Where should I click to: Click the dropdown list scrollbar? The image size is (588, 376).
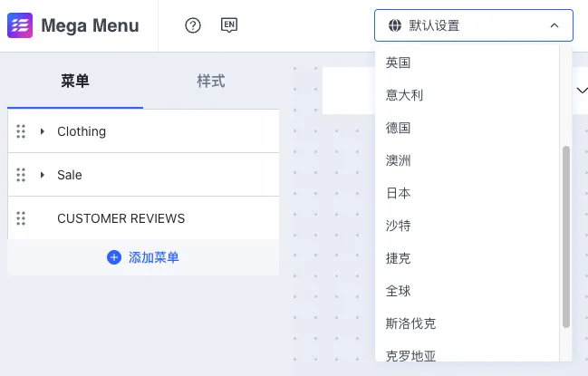click(x=566, y=236)
